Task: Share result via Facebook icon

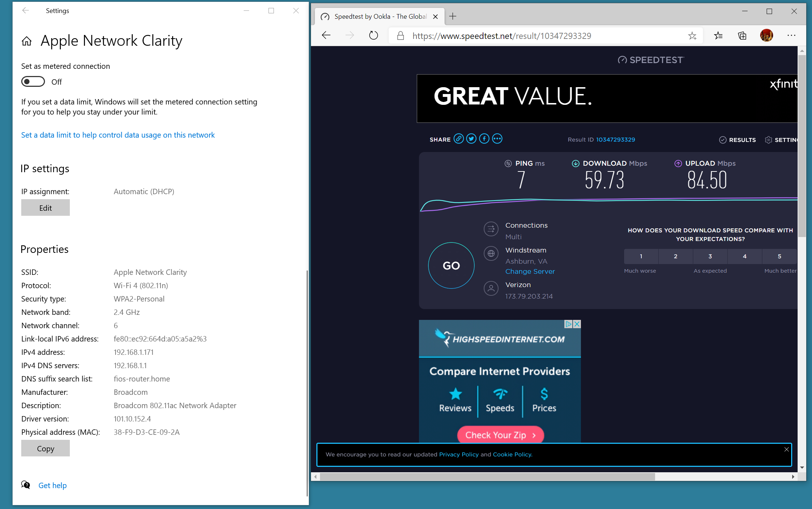Action: [x=484, y=139]
